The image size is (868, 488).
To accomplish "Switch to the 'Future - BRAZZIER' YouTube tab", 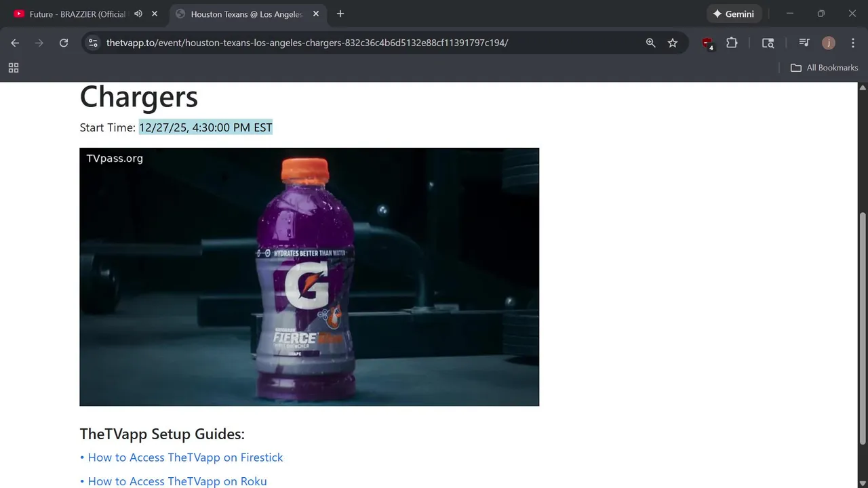I will click(x=76, y=14).
